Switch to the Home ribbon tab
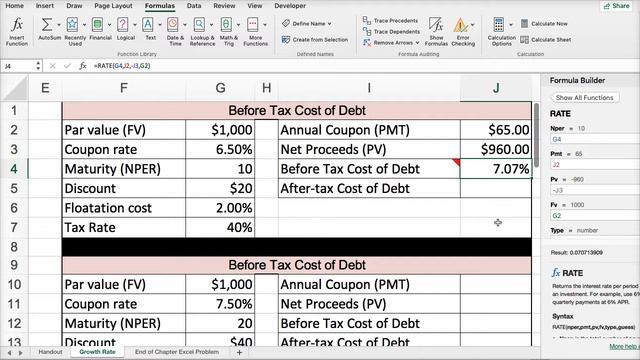Viewport: 640px width, 360px height. coord(15,6)
